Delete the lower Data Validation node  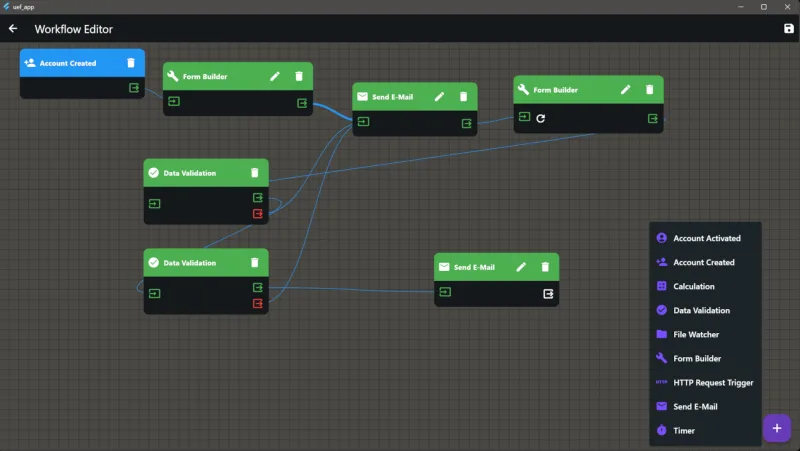[x=255, y=262]
